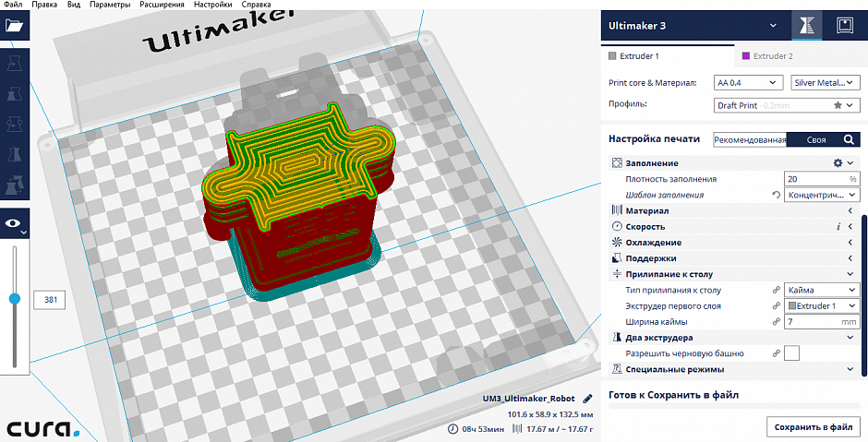Click the filament length spool icon
Image resolution: width=868 pixels, height=442 pixels.
517,429
